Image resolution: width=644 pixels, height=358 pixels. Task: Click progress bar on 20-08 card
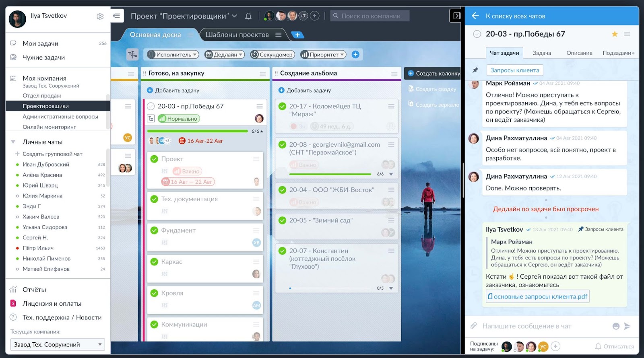click(x=330, y=174)
